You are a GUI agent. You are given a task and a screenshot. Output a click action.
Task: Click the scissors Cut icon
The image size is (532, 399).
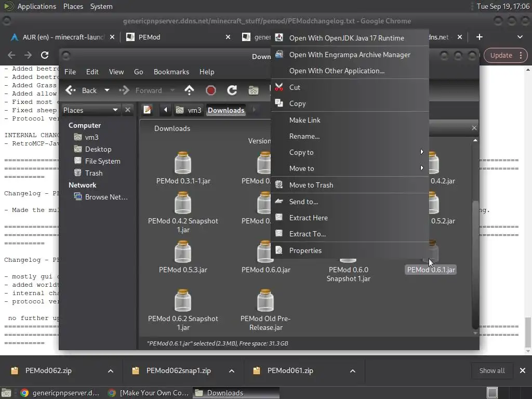[x=279, y=87]
